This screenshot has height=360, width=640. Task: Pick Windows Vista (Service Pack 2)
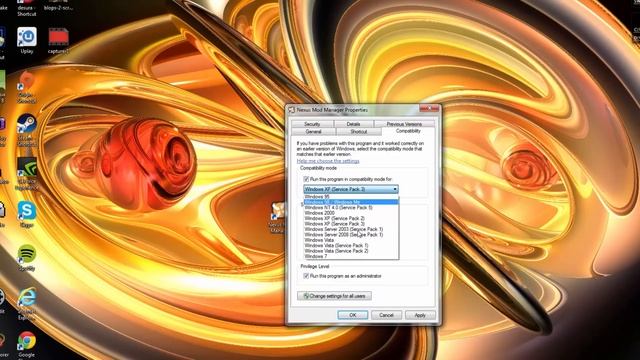[x=351, y=251]
